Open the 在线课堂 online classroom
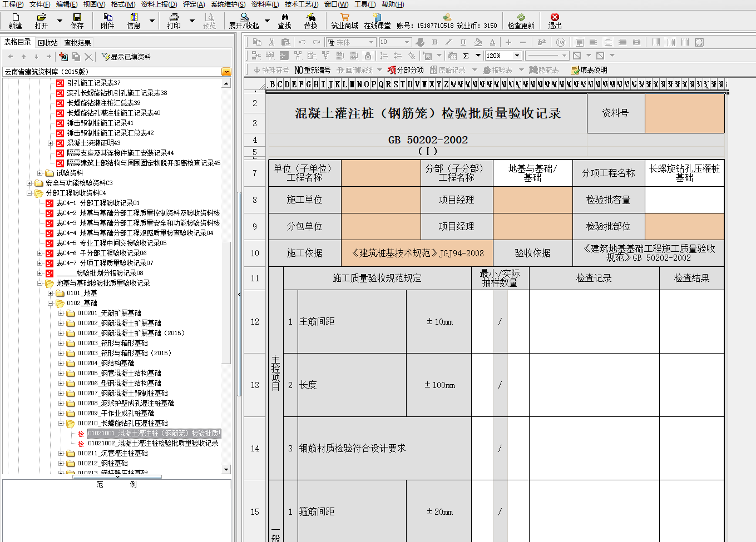Screen dimensions: 756x542 pos(378,21)
